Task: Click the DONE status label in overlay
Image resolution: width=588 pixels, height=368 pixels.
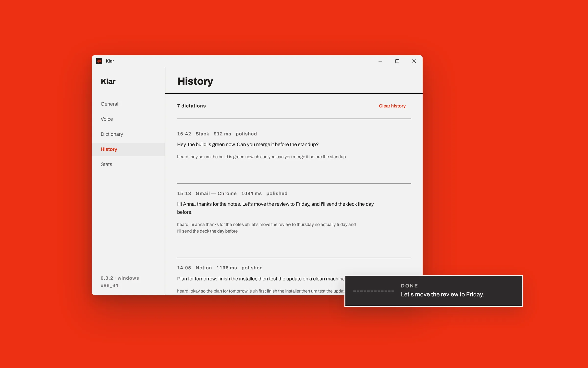Action: point(409,286)
